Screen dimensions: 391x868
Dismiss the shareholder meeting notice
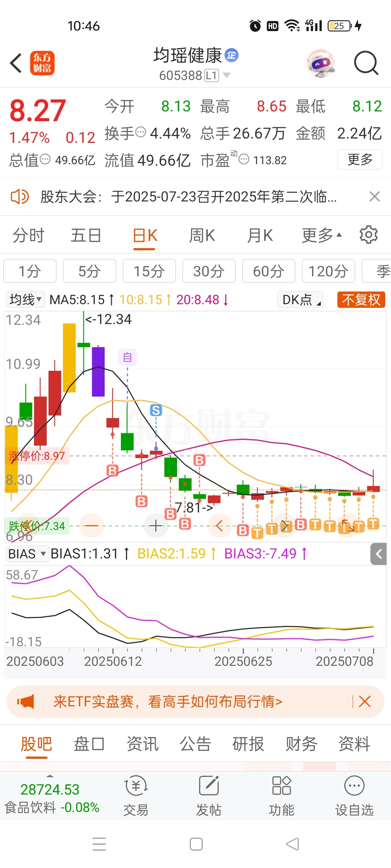[x=374, y=196]
